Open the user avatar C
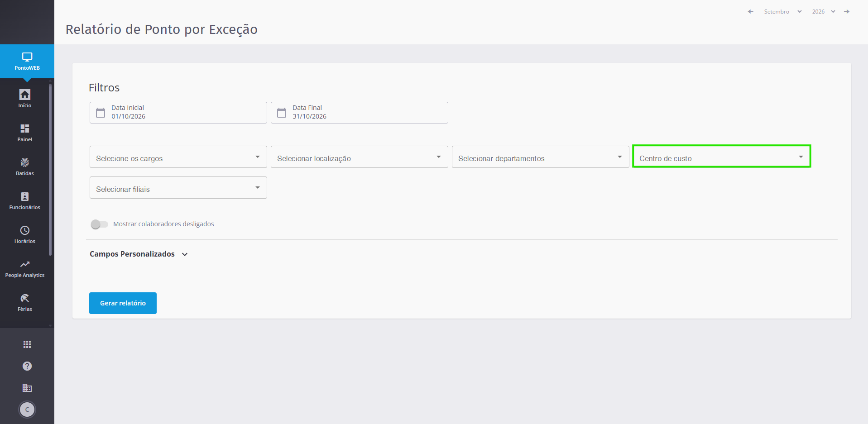868x424 pixels. (27, 410)
